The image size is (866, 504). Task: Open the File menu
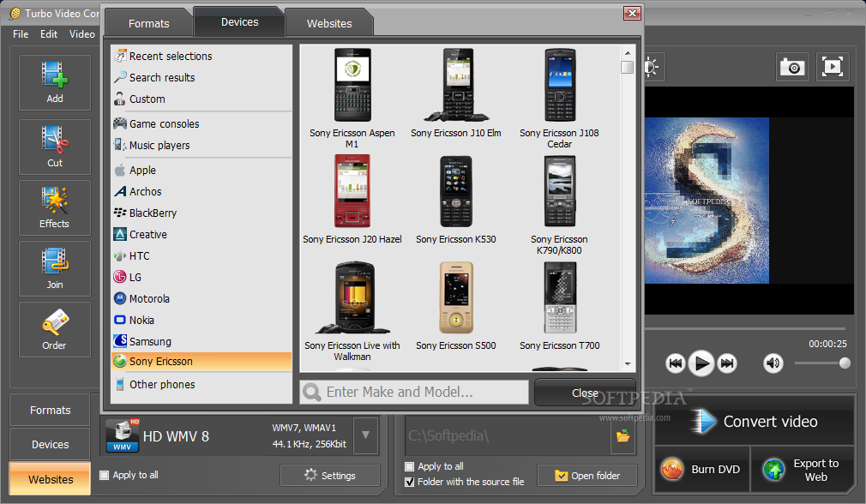[x=21, y=34]
